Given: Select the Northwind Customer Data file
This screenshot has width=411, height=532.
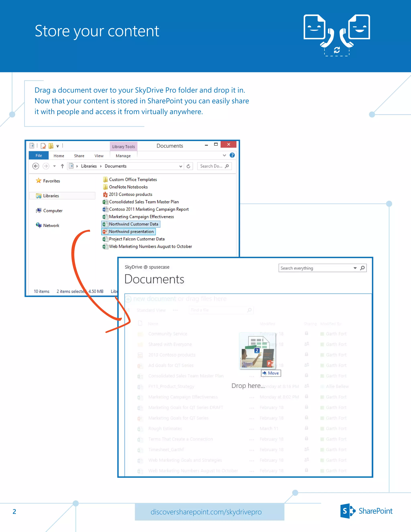Looking at the screenshot, I should click(133, 224).
